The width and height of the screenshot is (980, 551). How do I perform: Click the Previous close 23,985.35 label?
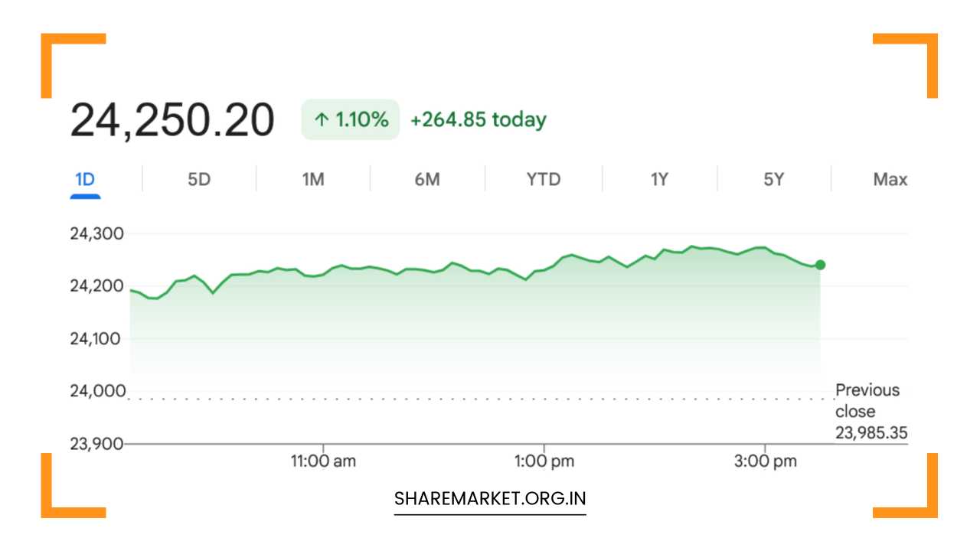coord(871,412)
